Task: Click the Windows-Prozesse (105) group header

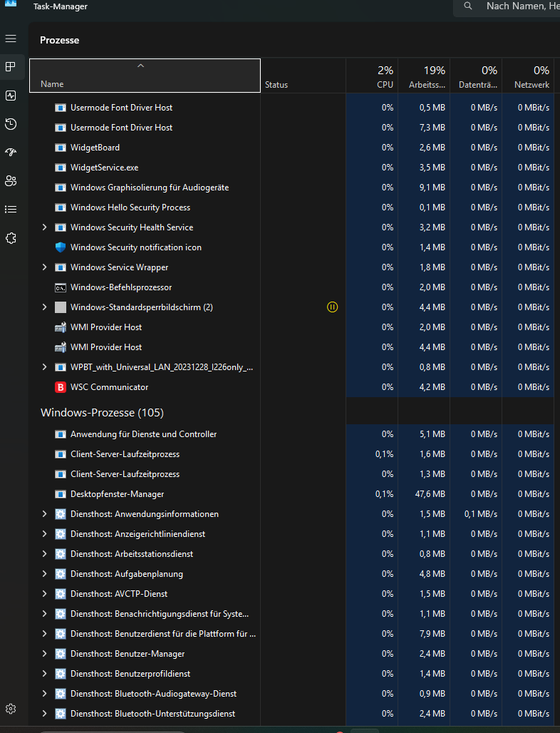Action: (x=102, y=413)
